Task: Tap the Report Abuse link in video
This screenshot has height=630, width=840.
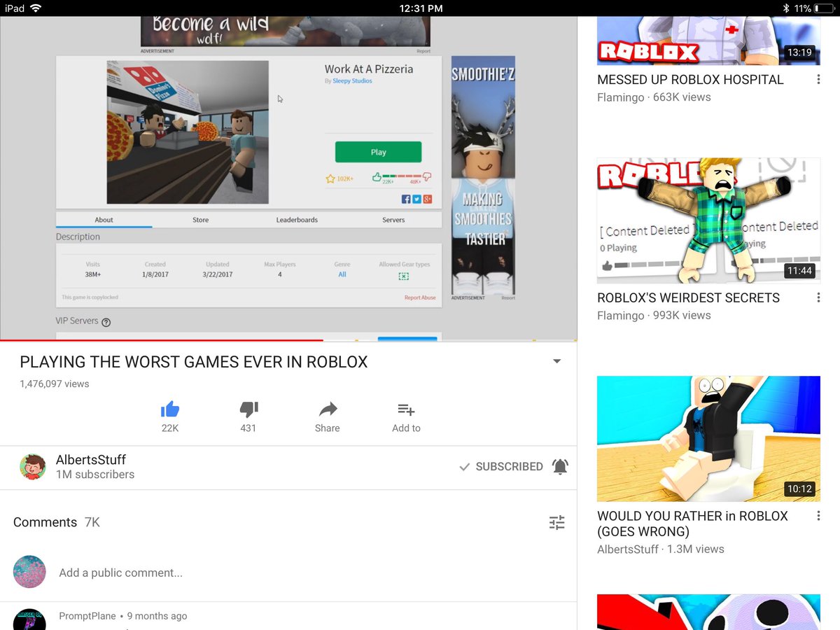Action: tap(420, 297)
